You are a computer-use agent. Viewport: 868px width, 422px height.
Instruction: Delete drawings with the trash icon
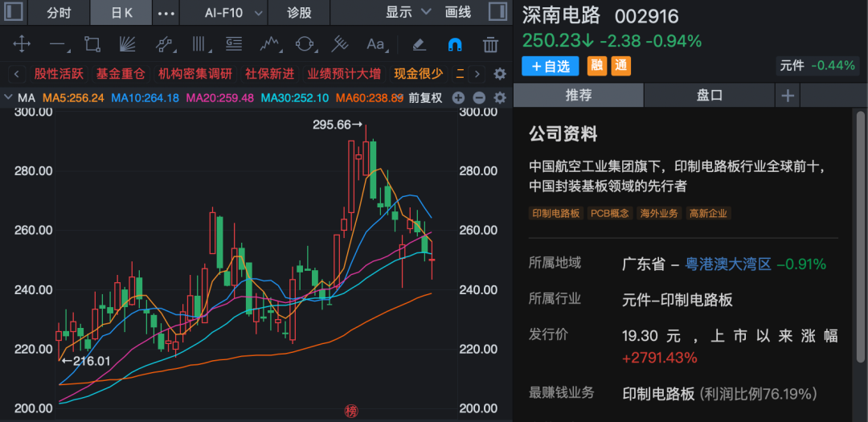[x=490, y=43]
